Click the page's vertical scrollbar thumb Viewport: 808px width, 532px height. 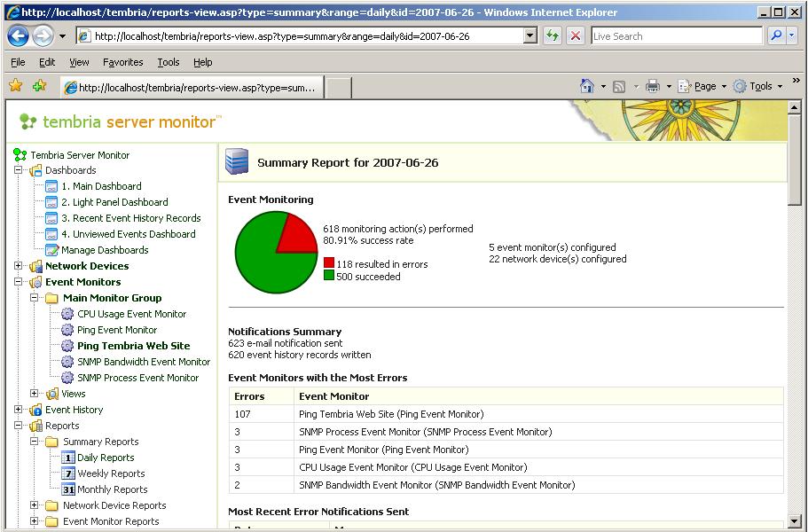(x=794, y=160)
